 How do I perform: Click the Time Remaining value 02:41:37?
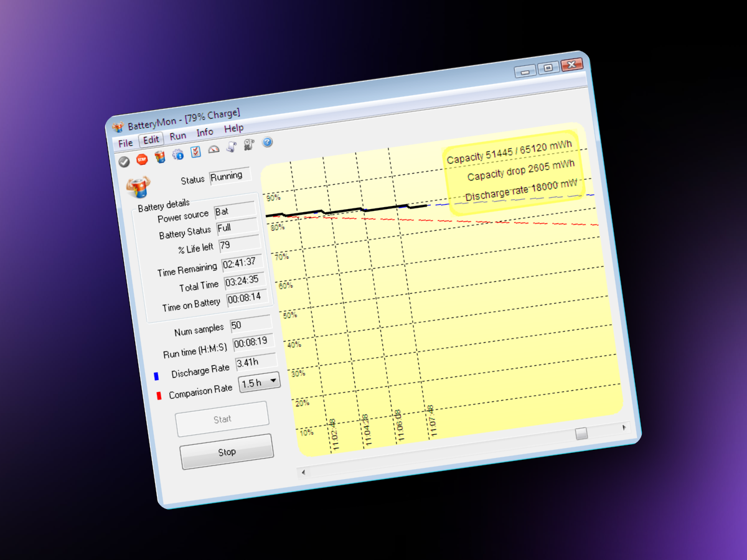(x=243, y=263)
